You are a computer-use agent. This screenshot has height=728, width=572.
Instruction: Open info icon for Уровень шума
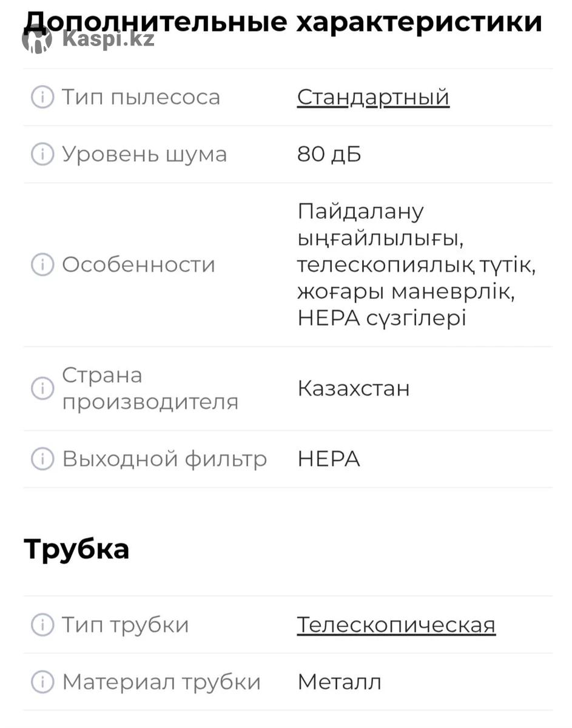coord(42,154)
